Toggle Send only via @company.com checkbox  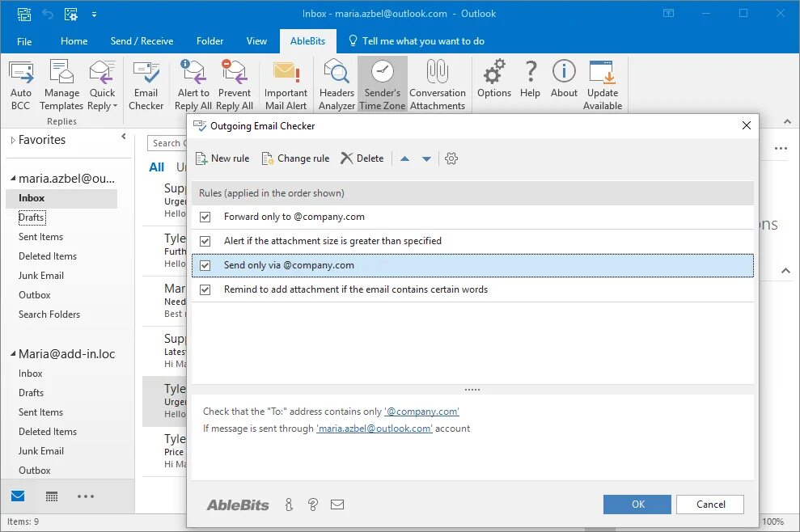205,266
